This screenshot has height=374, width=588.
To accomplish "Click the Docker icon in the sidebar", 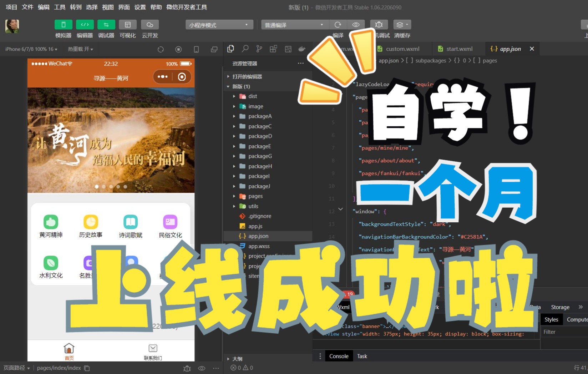I will pyautogui.click(x=302, y=49).
